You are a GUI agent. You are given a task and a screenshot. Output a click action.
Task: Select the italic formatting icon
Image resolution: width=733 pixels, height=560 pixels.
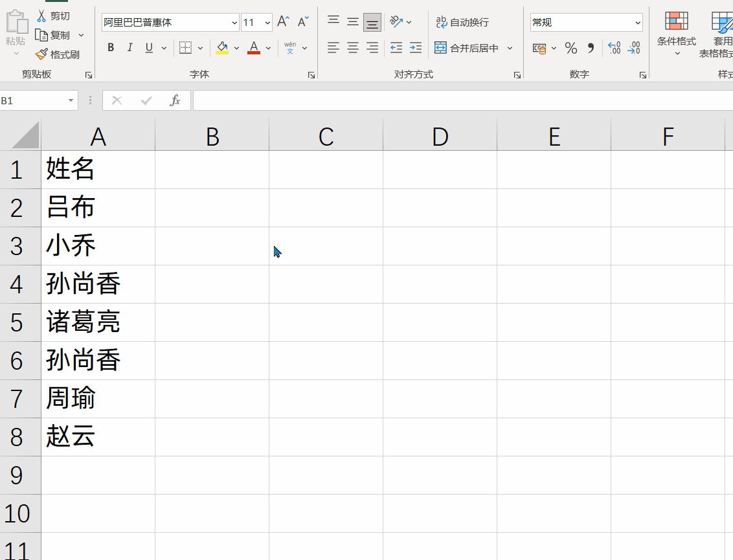[x=130, y=47]
